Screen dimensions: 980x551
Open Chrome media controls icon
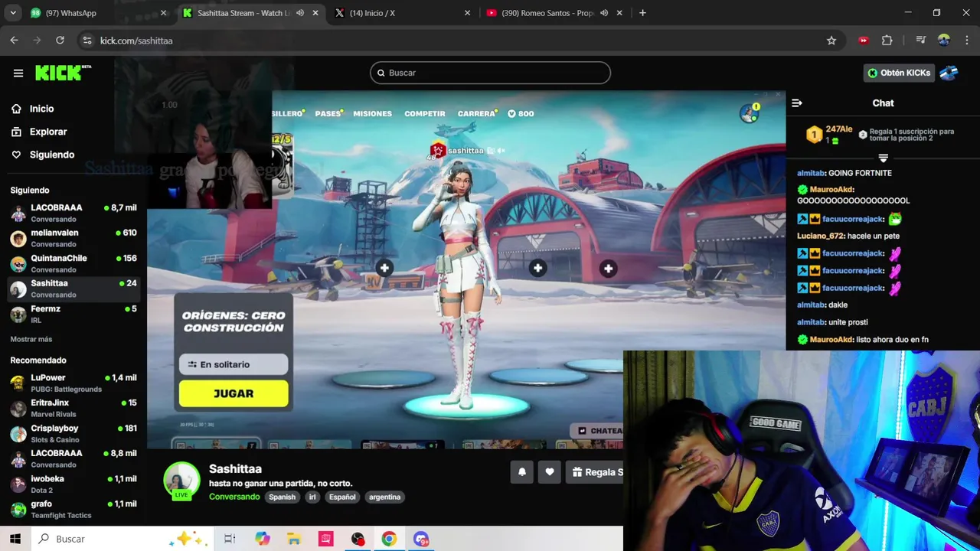coord(921,41)
